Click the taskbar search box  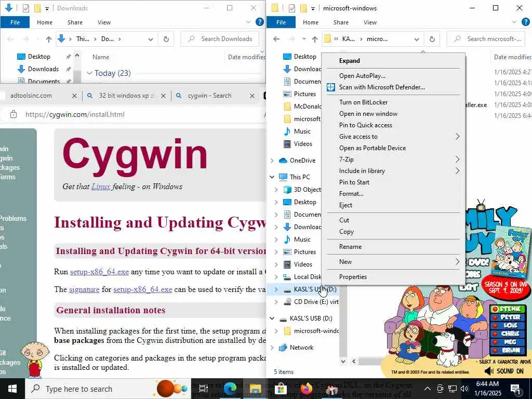pos(108,389)
